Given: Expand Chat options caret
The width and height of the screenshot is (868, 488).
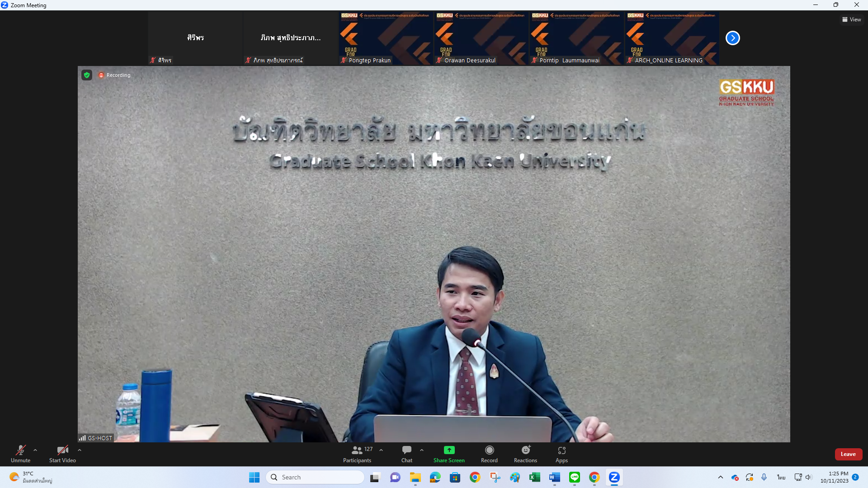Looking at the screenshot, I should tap(422, 450).
